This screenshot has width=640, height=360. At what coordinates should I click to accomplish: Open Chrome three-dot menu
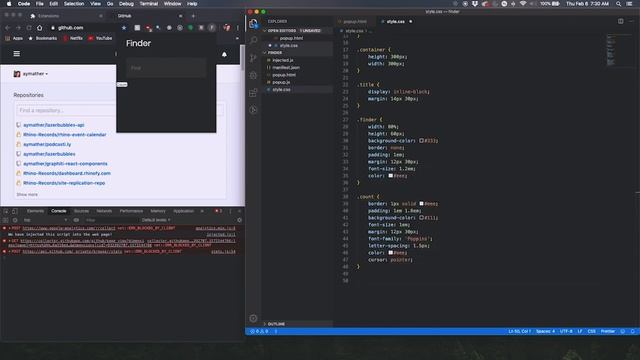pyautogui.click(x=238, y=28)
